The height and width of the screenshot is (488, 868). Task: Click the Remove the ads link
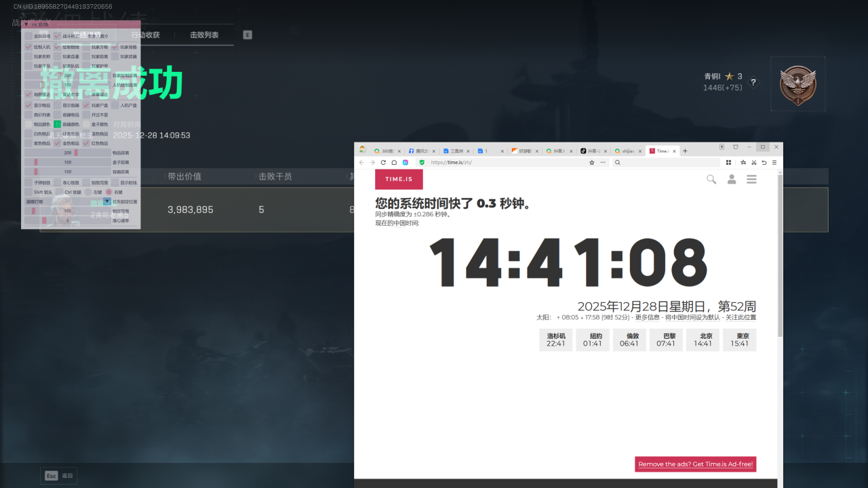pos(695,464)
